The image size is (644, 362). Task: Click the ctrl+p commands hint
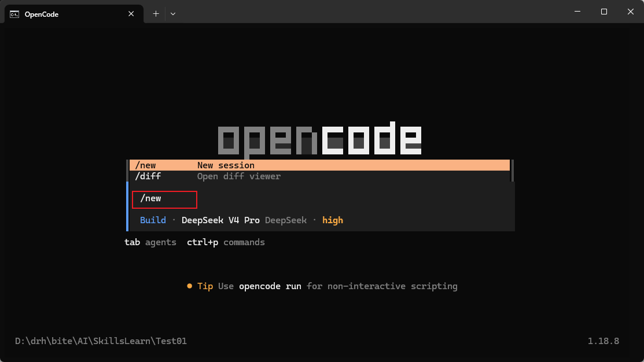(226, 242)
